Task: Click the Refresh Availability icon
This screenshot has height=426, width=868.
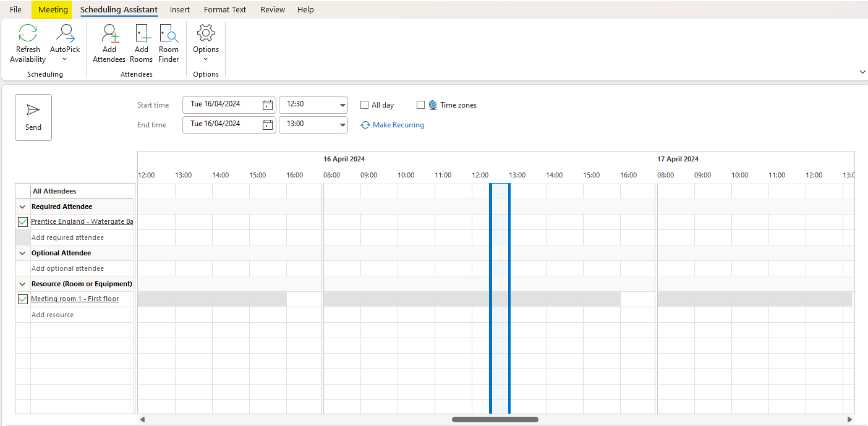Action: coord(28,34)
